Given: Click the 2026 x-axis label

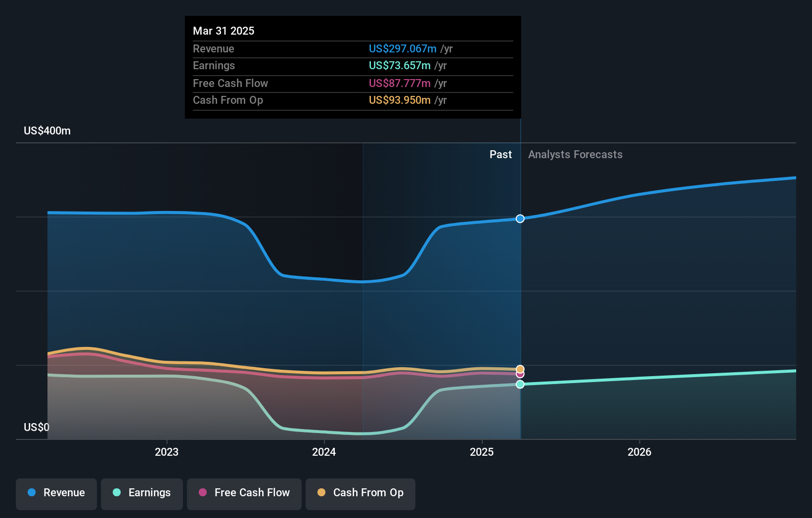Looking at the screenshot, I should 639,452.
